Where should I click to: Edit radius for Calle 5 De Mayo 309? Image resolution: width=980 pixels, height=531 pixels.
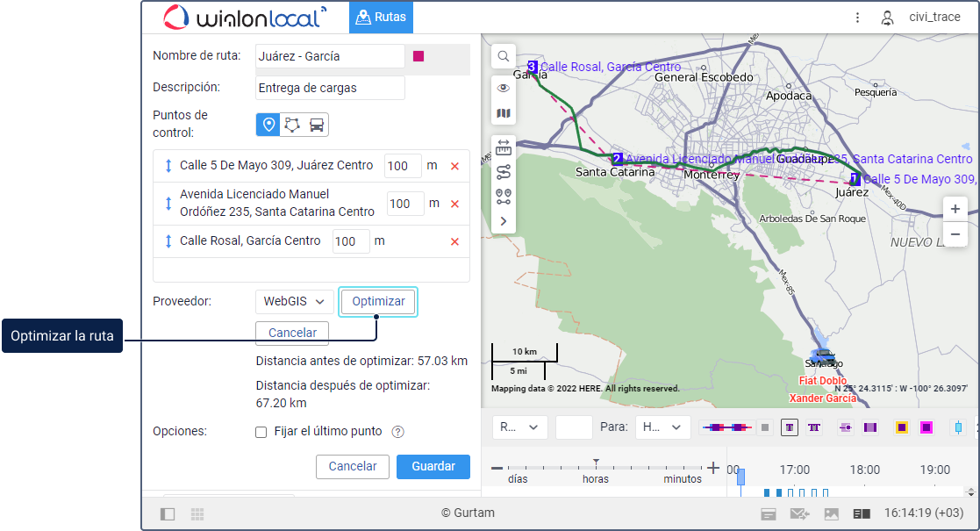pyautogui.click(x=403, y=166)
